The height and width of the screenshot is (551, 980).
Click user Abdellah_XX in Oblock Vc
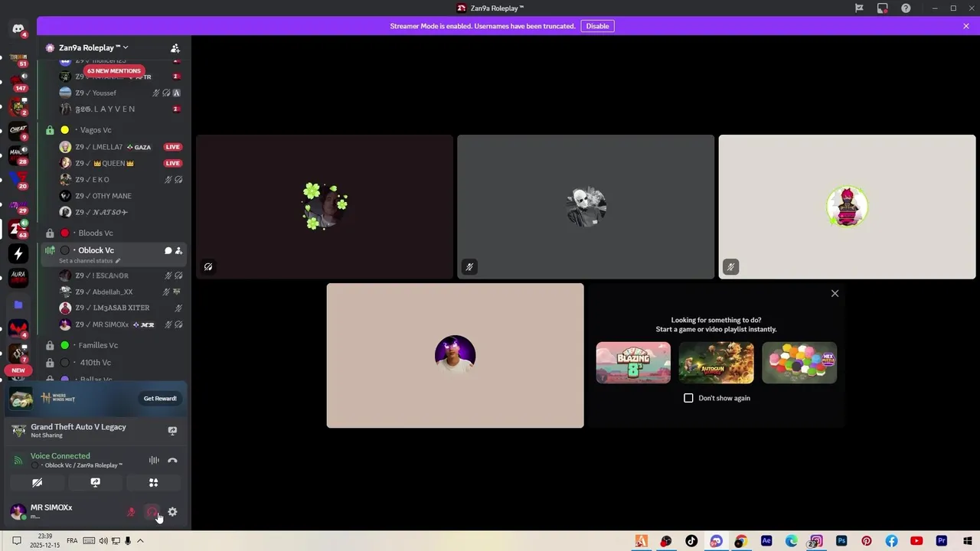(x=120, y=292)
